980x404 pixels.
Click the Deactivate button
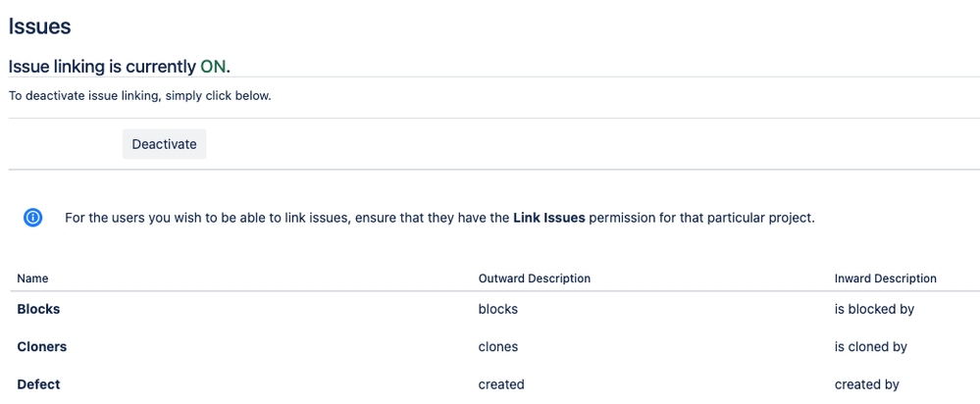coord(164,144)
